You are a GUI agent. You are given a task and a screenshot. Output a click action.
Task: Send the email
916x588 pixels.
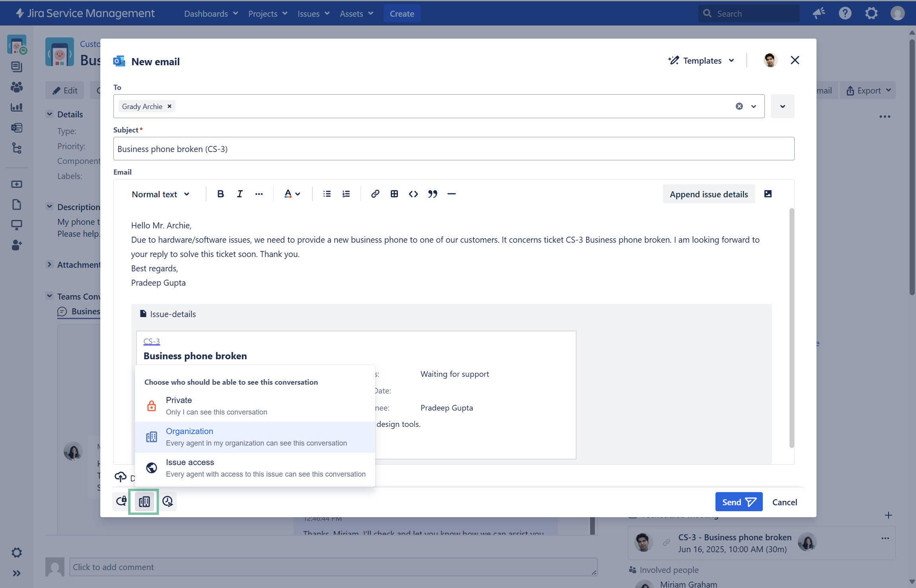coord(738,502)
